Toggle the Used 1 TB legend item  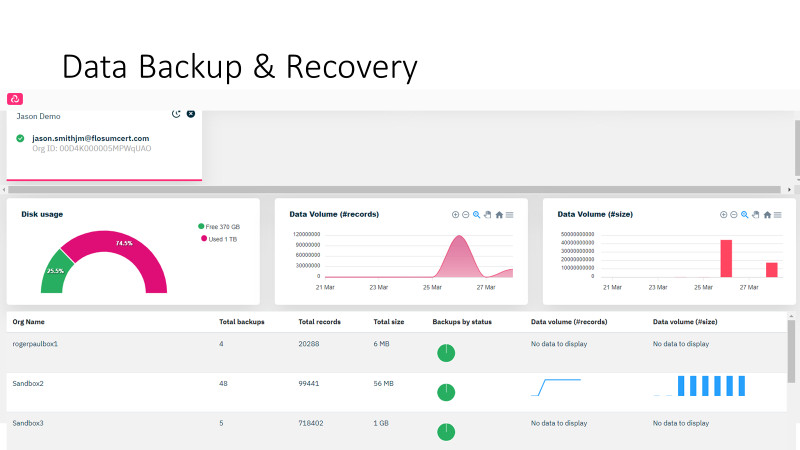[219, 239]
